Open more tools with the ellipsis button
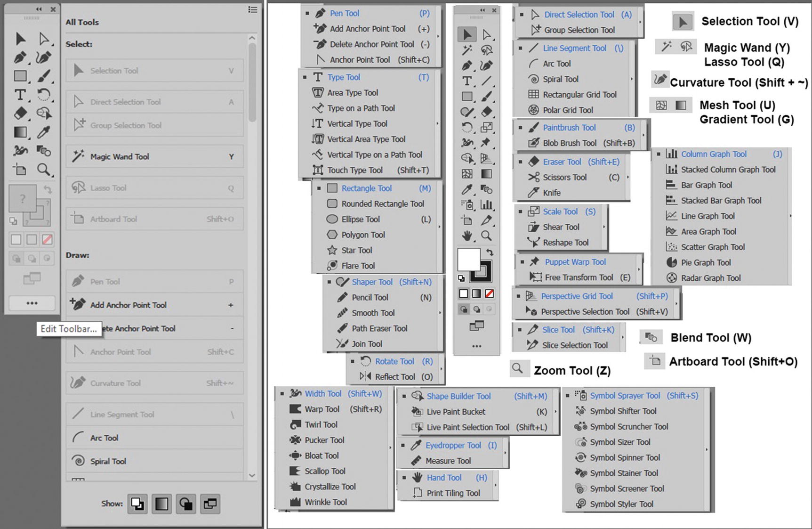Image resolution: width=812 pixels, height=529 pixels. point(32,303)
